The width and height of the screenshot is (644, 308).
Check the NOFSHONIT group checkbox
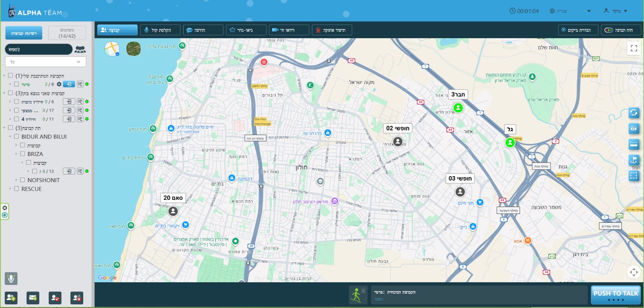point(23,180)
